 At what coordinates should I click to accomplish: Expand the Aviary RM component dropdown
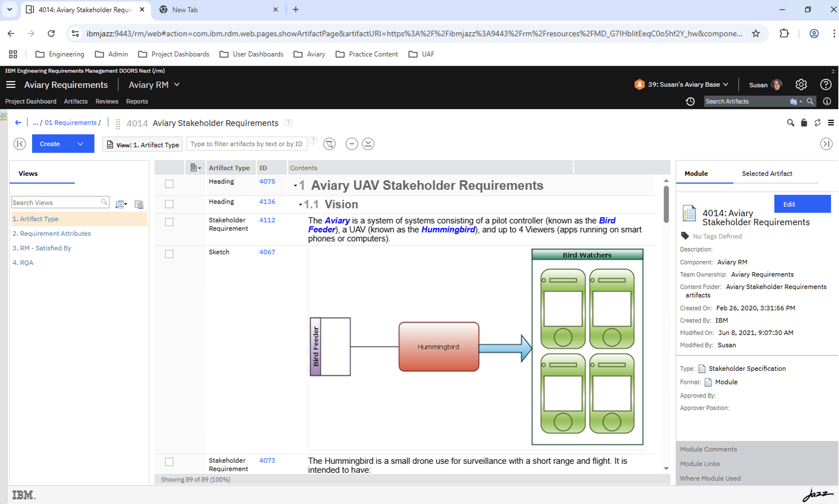point(177,85)
